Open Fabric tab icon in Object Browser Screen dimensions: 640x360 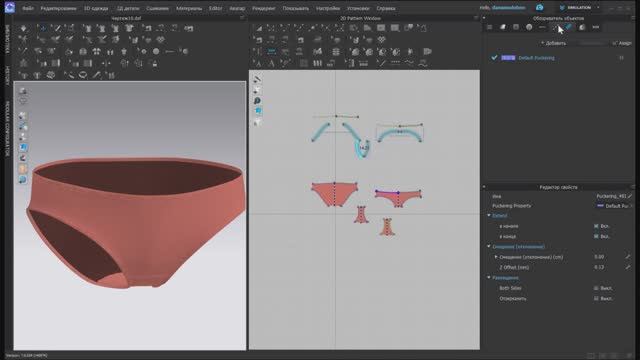[502, 27]
